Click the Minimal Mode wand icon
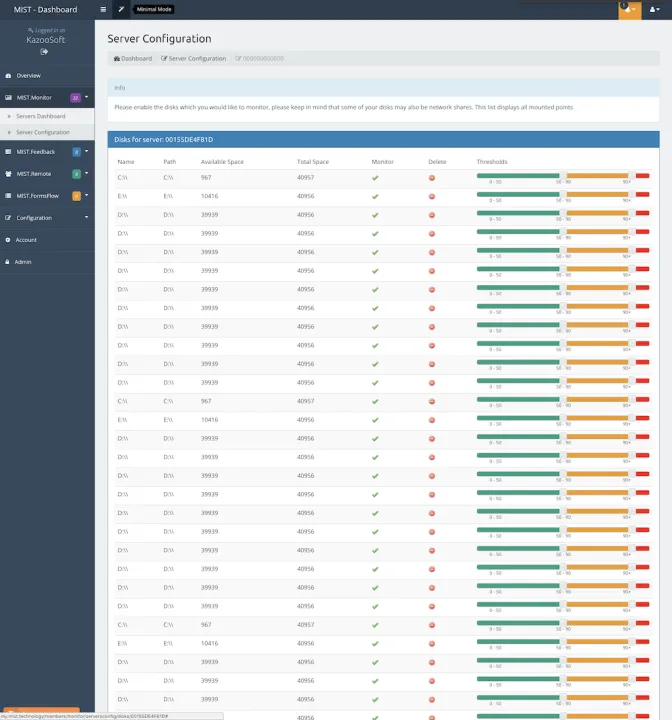 [121, 9]
